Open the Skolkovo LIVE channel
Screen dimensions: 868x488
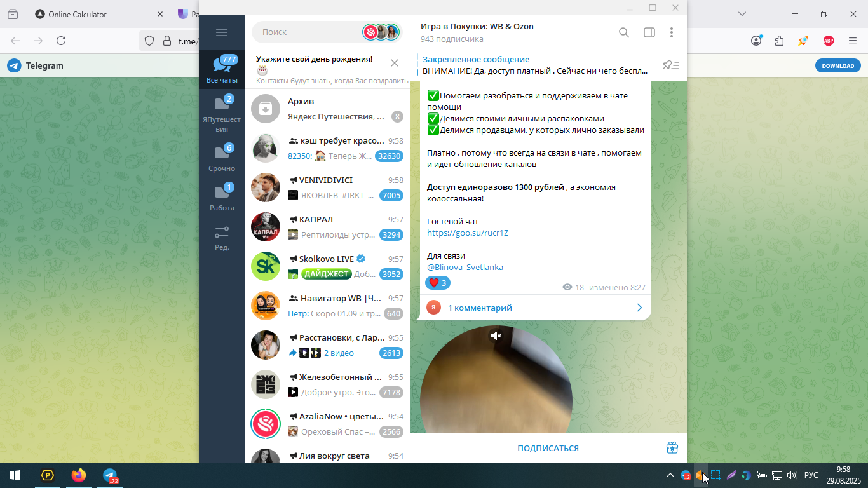coord(327,267)
